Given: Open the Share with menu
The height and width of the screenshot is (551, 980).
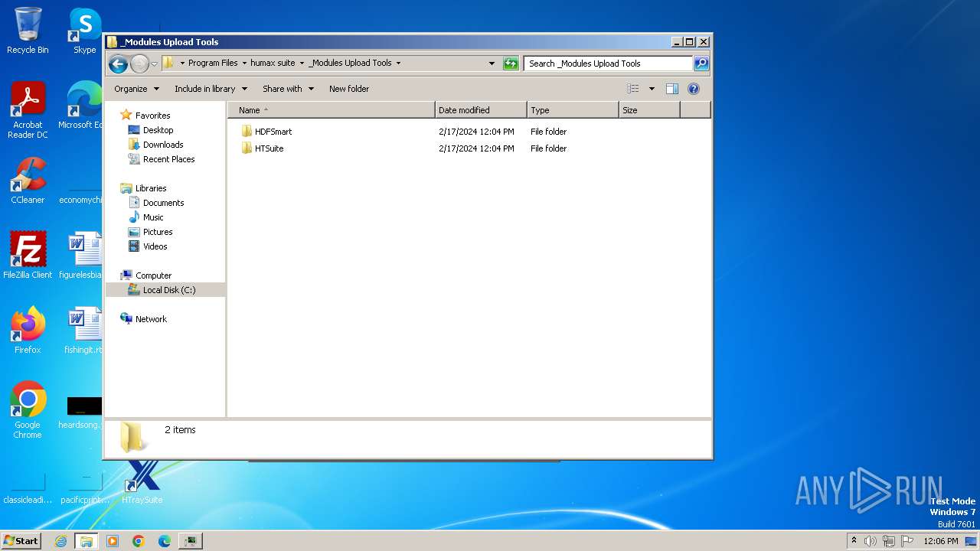Looking at the screenshot, I should click(x=288, y=89).
